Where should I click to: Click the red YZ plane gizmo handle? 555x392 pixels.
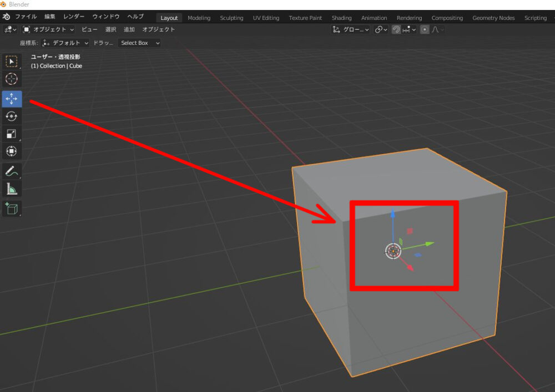(410, 231)
